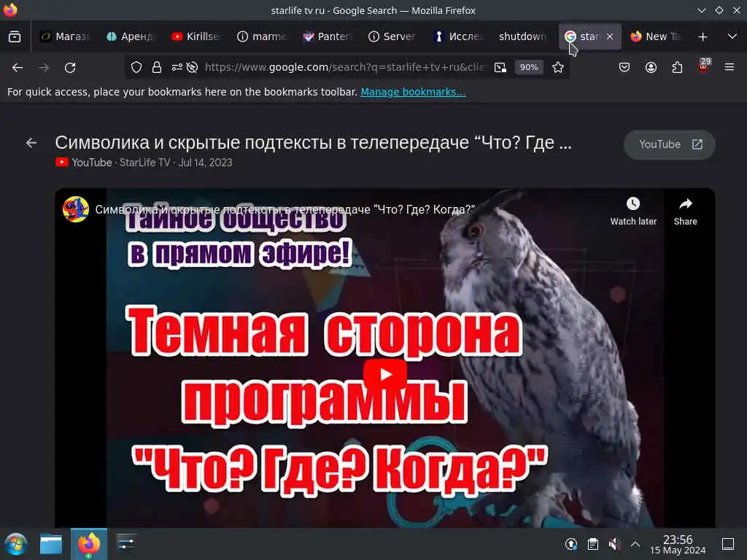Switch to the shutdown tab
The height and width of the screenshot is (560, 747).
click(522, 36)
